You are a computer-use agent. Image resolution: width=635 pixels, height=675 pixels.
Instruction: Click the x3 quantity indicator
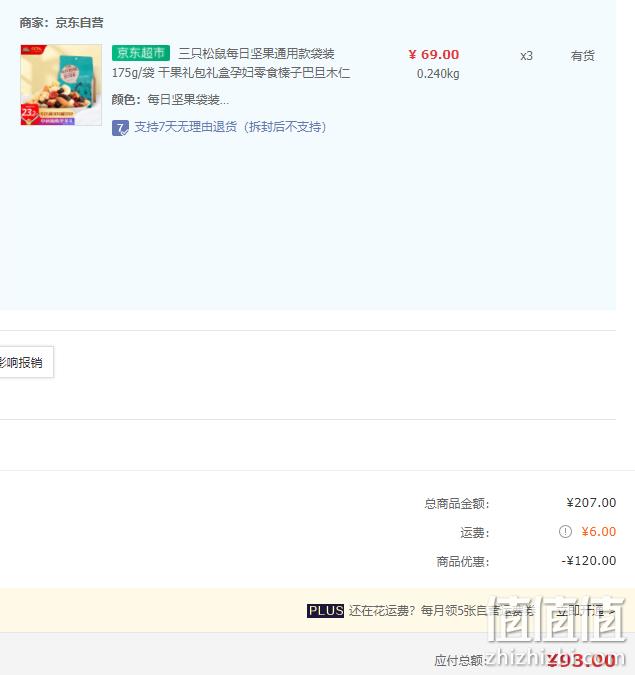click(526, 56)
